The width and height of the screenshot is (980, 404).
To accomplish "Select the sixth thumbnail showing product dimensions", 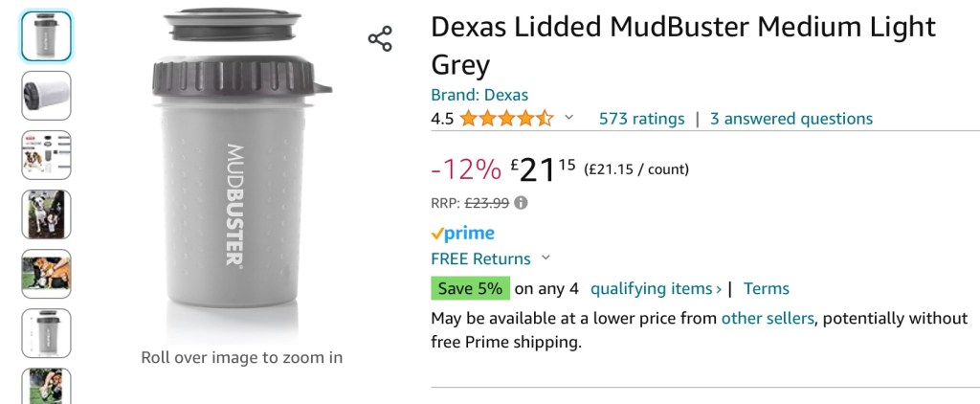I will [46, 333].
